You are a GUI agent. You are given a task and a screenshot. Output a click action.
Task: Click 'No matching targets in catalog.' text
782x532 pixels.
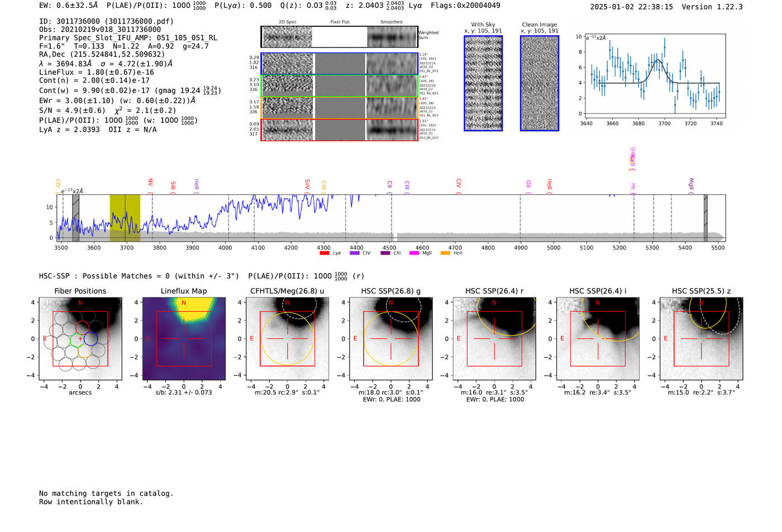(106, 493)
